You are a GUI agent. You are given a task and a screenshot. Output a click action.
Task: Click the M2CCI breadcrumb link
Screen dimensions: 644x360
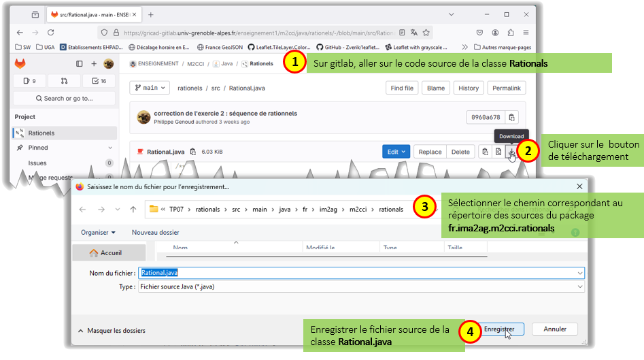pyautogui.click(x=195, y=64)
